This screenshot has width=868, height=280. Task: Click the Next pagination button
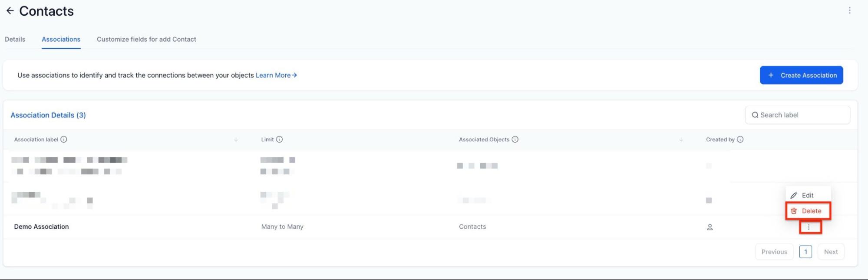[x=831, y=252]
